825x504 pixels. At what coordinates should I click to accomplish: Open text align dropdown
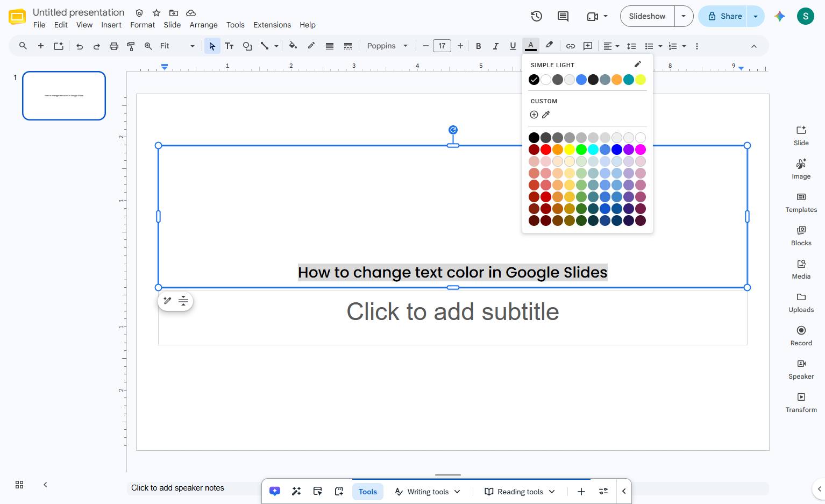pyautogui.click(x=611, y=46)
